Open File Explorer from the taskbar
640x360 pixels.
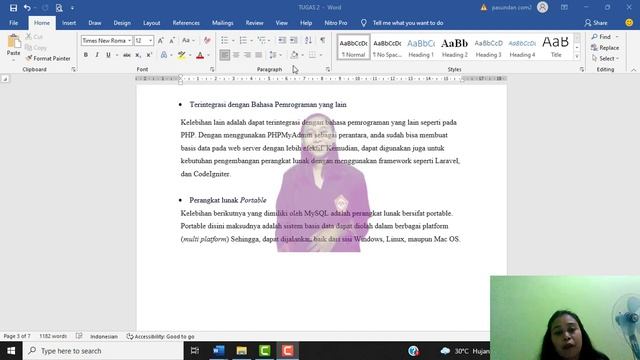point(242,351)
